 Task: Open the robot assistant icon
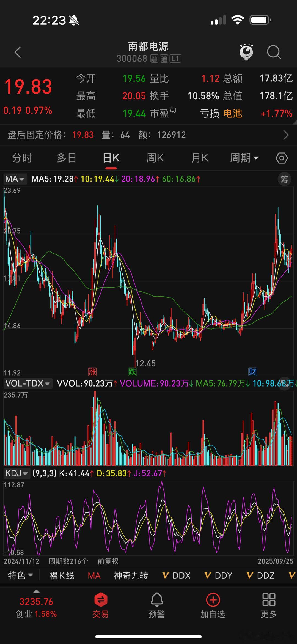pyautogui.click(x=246, y=52)
